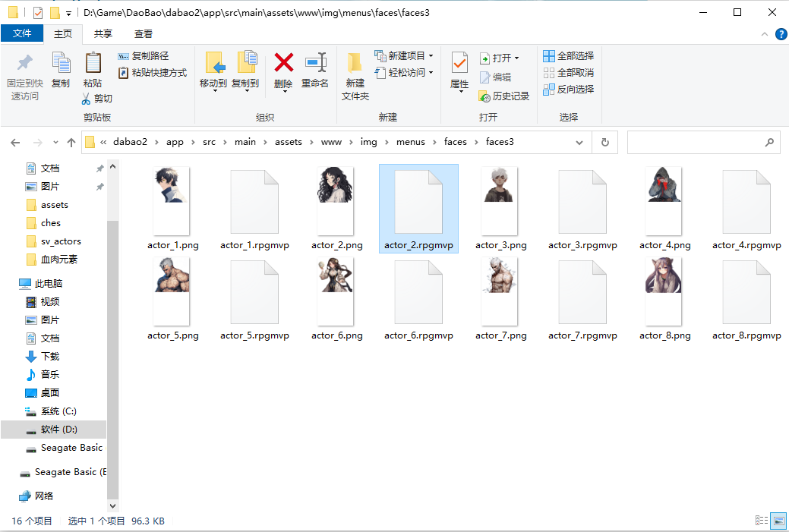The image size is (789, 532).
Task: Click Copy Path (复制路径)
Action: pos(144,56)
